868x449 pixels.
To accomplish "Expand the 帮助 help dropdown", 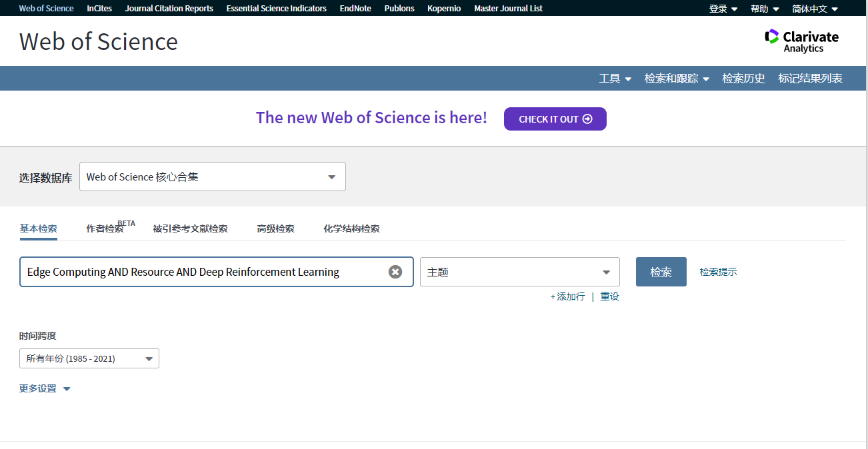I will click(765, 9).
